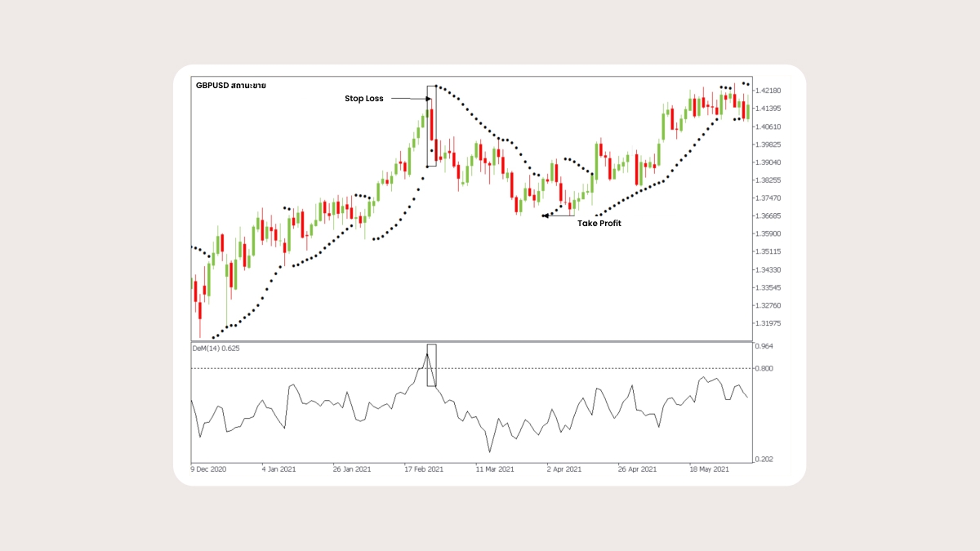Click the 4 Jan 2021 date label
The width and height of the screenshot is (980, 551).
(x=278, y=470)
